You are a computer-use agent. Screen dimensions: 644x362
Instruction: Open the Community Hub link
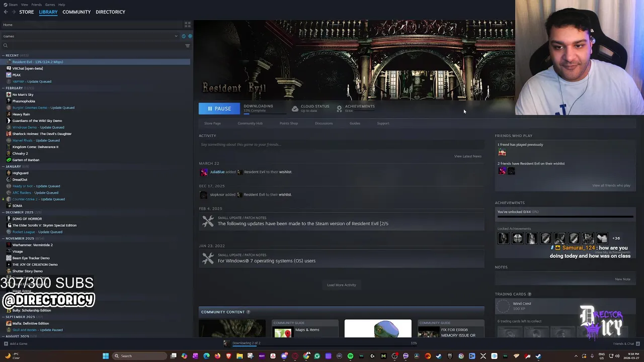[250, 123]
